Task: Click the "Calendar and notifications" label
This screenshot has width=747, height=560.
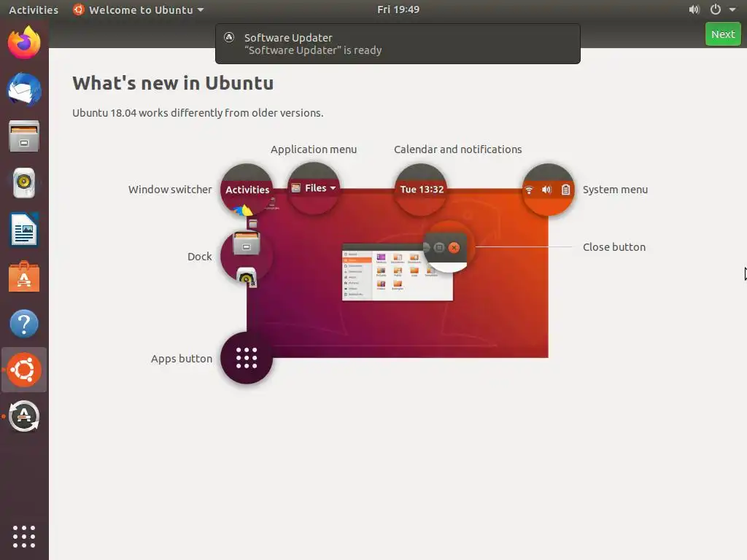Action: [x=458, y=149]
